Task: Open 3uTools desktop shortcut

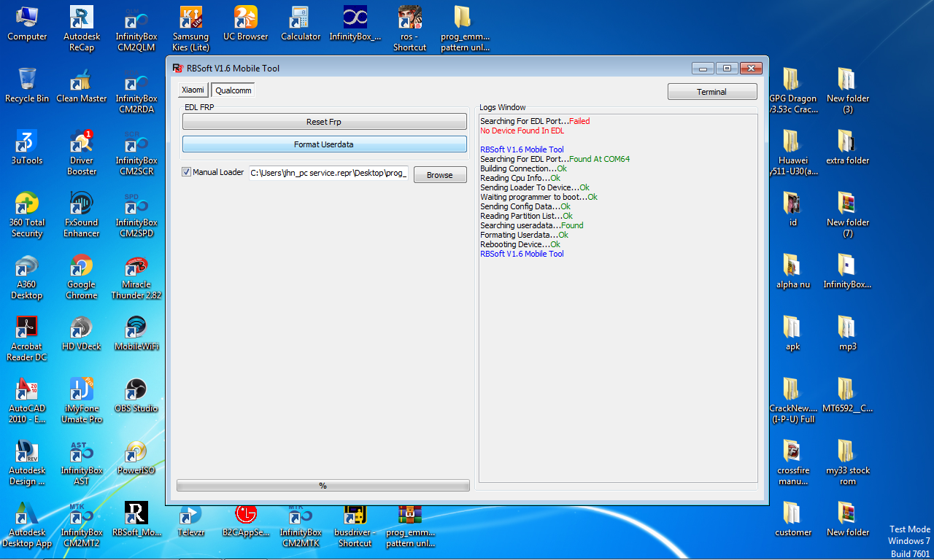Action: (27, 148)
